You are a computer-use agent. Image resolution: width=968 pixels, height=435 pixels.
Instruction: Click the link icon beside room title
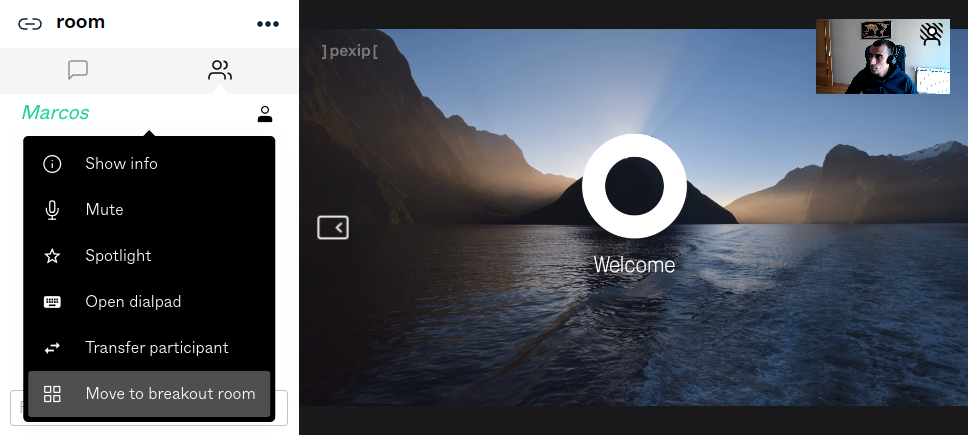pos(30,23)
